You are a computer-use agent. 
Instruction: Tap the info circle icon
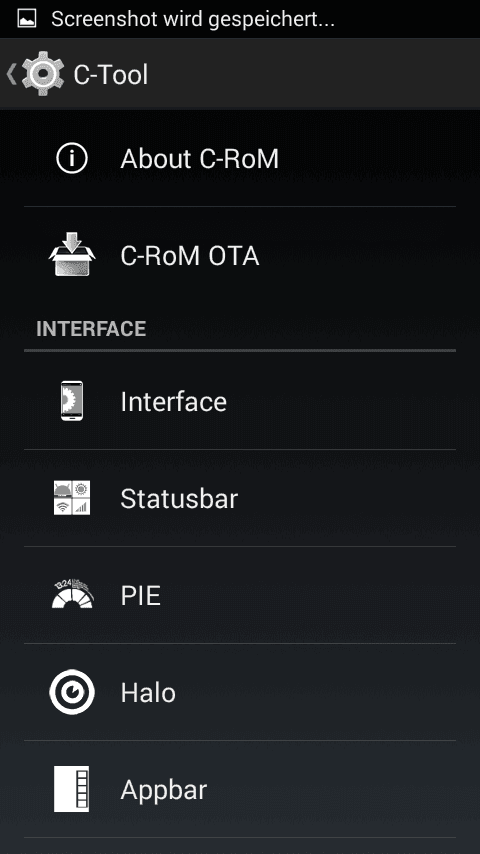[x=72, y=158]
